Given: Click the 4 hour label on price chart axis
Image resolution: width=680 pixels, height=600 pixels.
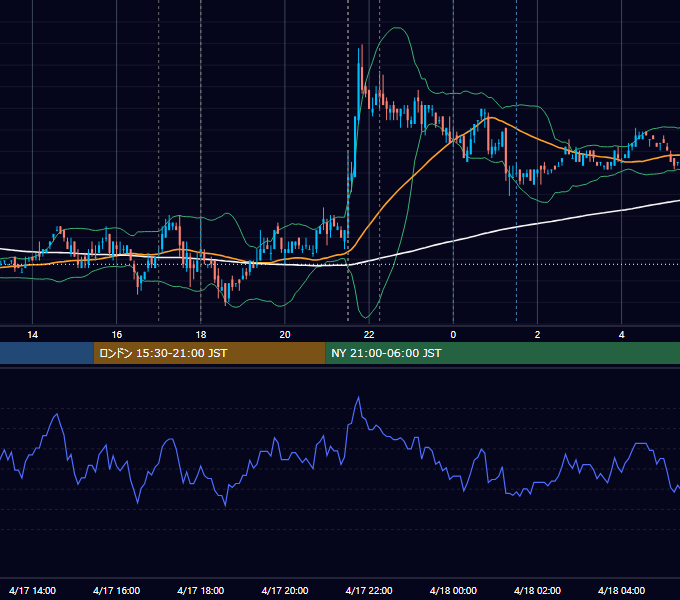Looking at the screenshot, I should 621,335.
